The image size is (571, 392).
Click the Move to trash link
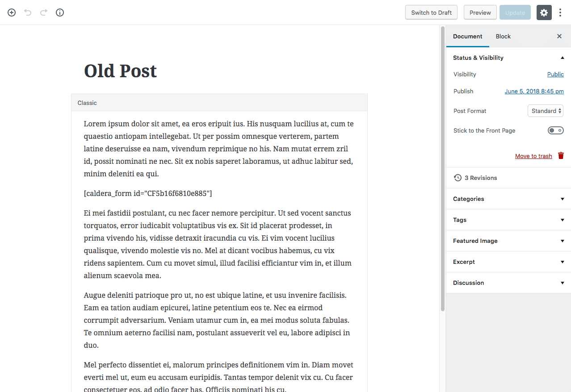[533, 156]
